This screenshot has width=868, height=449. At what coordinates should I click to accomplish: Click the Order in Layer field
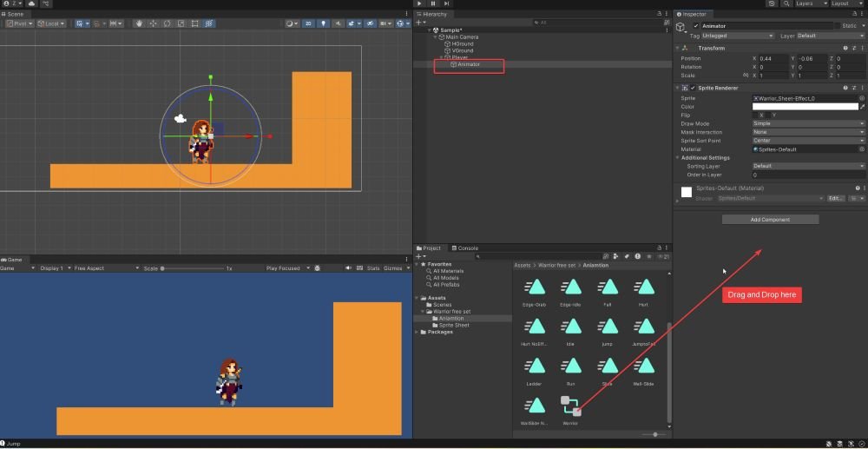pos(808,175)
